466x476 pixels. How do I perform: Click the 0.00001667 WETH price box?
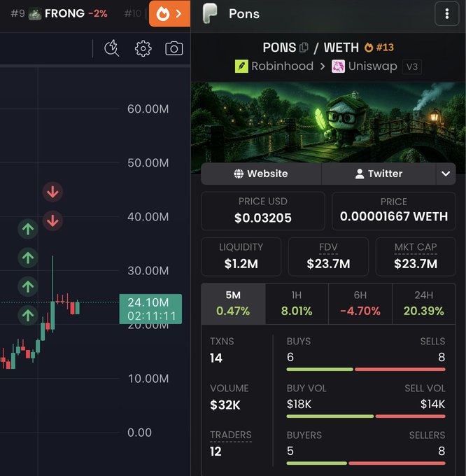pyautogui.click(x=394, y=211)
